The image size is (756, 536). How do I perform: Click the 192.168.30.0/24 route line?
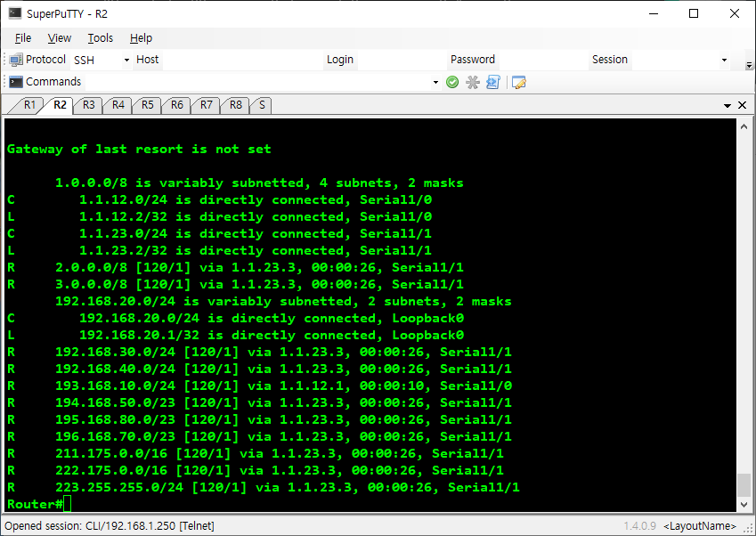click(x=259, y=352)
